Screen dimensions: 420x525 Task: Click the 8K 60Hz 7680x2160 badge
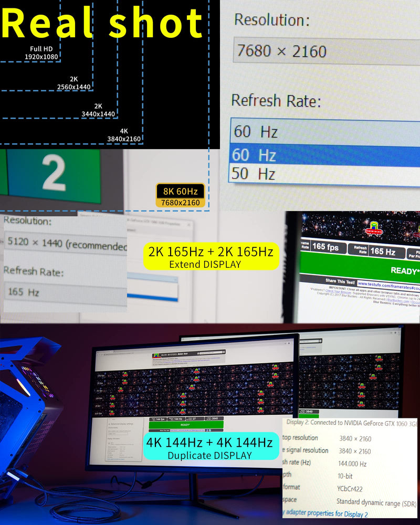[180, 195]
